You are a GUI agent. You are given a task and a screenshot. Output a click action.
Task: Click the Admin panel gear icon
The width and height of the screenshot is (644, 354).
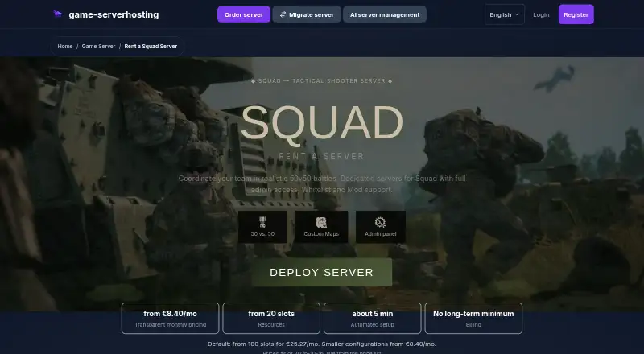tap(380, 223)
